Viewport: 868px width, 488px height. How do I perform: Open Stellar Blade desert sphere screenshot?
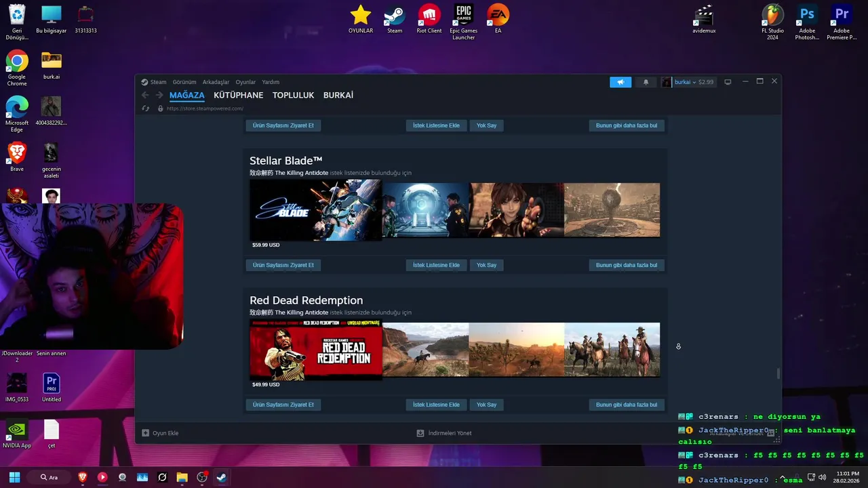pos(612,210)
